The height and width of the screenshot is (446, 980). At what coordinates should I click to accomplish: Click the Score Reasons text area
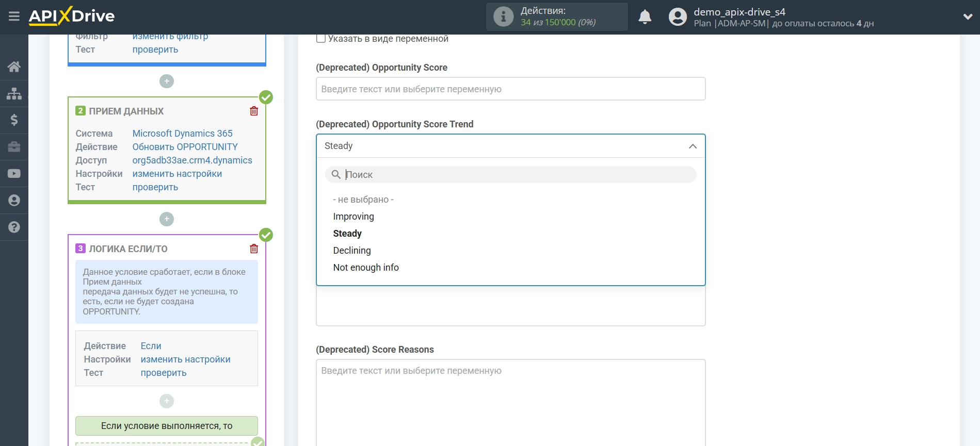[510, 403]
